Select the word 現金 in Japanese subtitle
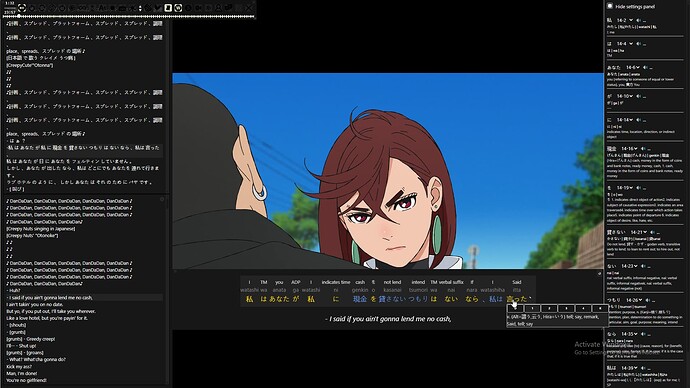This screenshot has height=388, width=690. [360, 299]
